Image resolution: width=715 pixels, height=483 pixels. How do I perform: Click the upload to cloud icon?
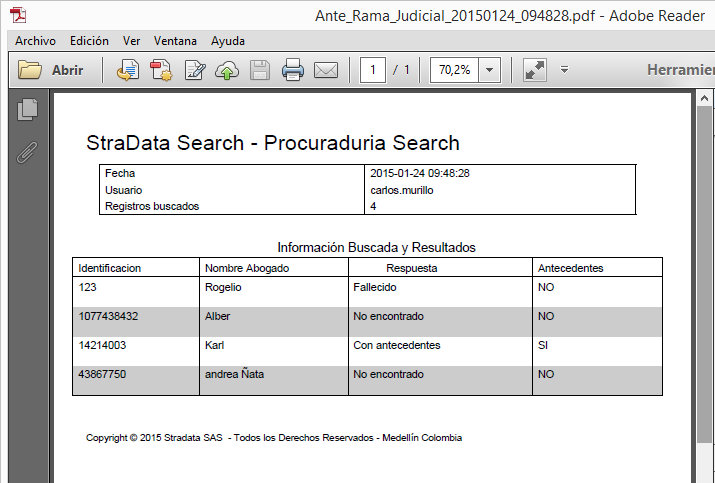click(227, 70)
